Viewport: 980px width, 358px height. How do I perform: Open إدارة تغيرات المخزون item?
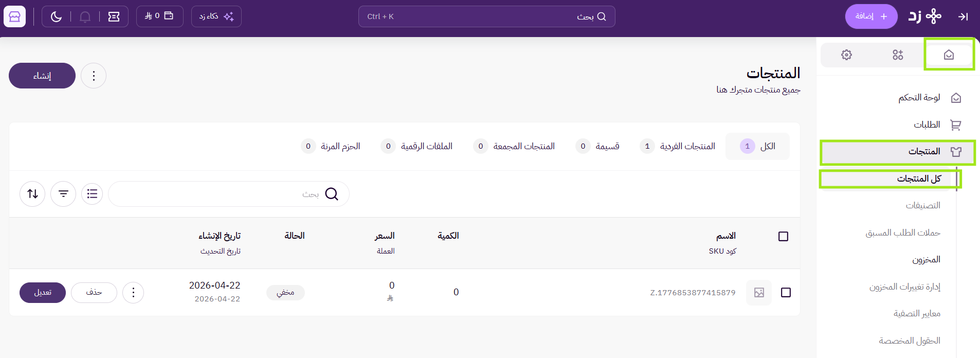(905, 287)
